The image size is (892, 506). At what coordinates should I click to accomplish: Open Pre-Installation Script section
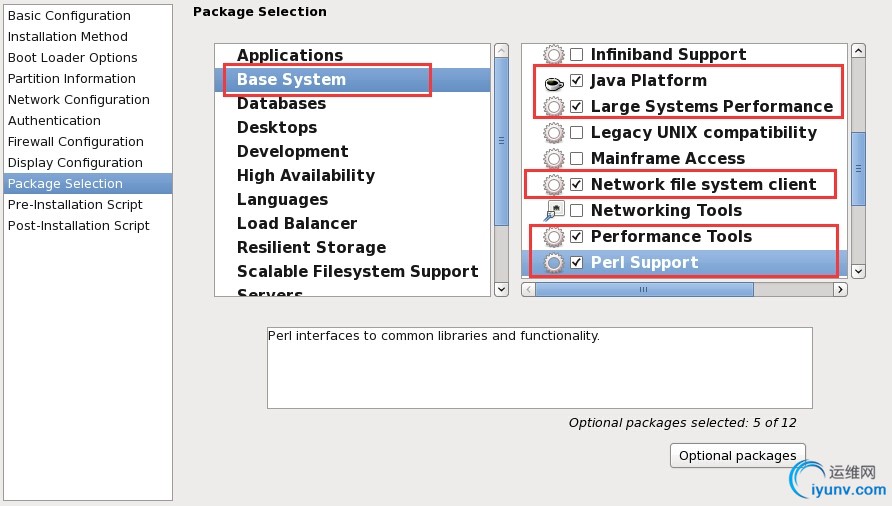[x=88, y=205]
